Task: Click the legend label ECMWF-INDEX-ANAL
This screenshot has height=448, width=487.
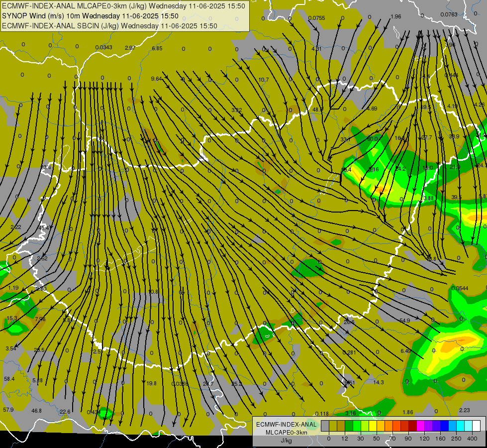Action: coord(287,425)
